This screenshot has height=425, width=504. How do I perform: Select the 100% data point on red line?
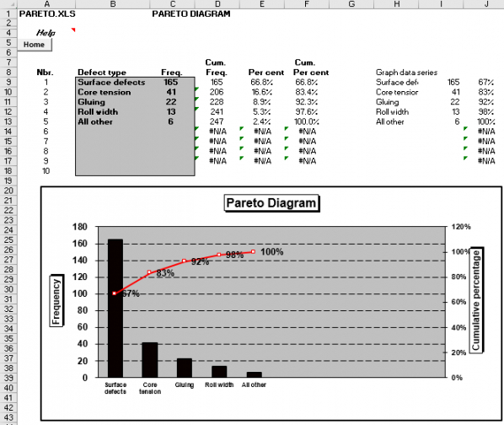pos(253,252)
